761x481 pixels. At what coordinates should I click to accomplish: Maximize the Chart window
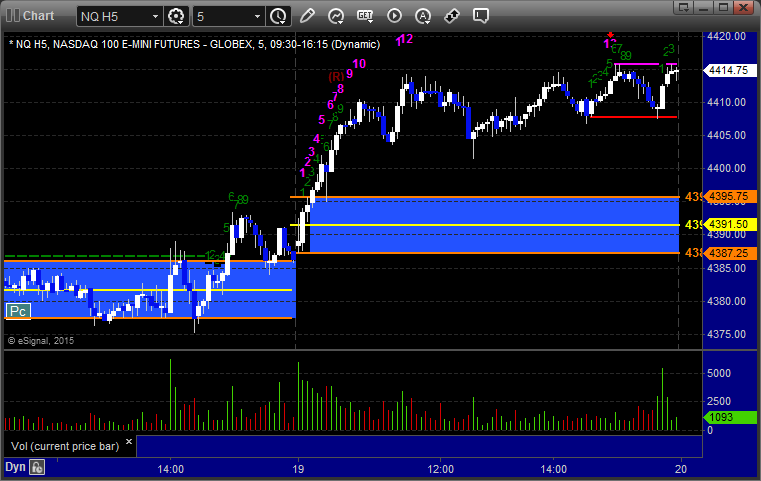click(723, 7)
